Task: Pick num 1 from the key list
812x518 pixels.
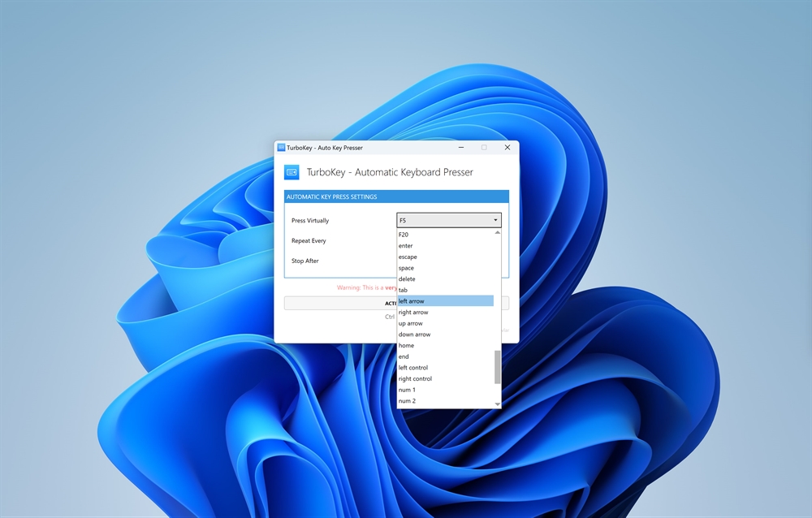Action: point(445,390)
